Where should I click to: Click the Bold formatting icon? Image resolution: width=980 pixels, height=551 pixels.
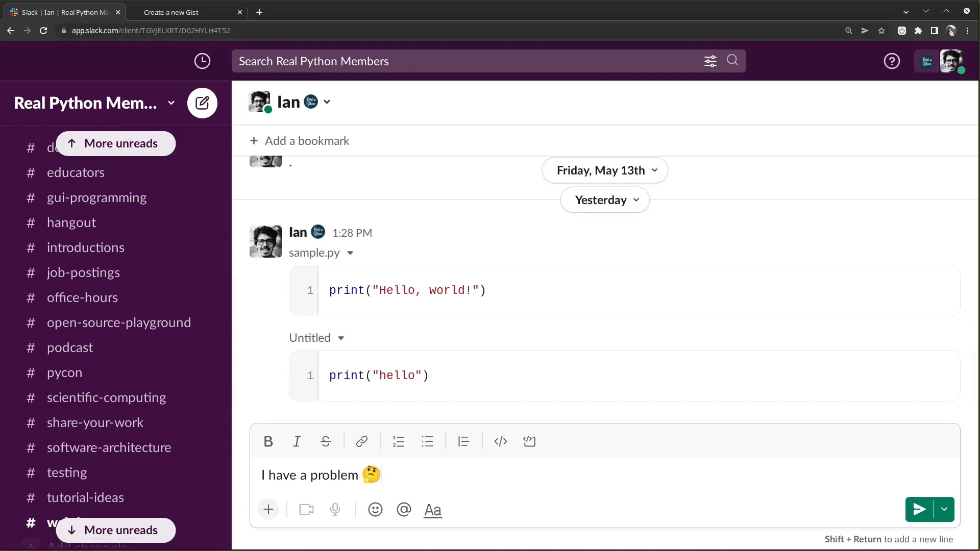coord(268,441)
